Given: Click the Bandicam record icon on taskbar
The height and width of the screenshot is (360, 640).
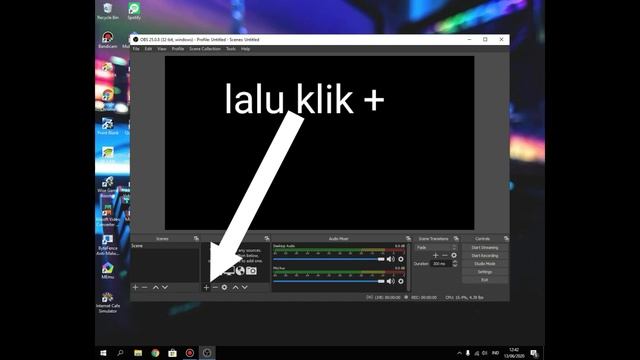Looking at the screenshot, I should [x=190, y=353].
